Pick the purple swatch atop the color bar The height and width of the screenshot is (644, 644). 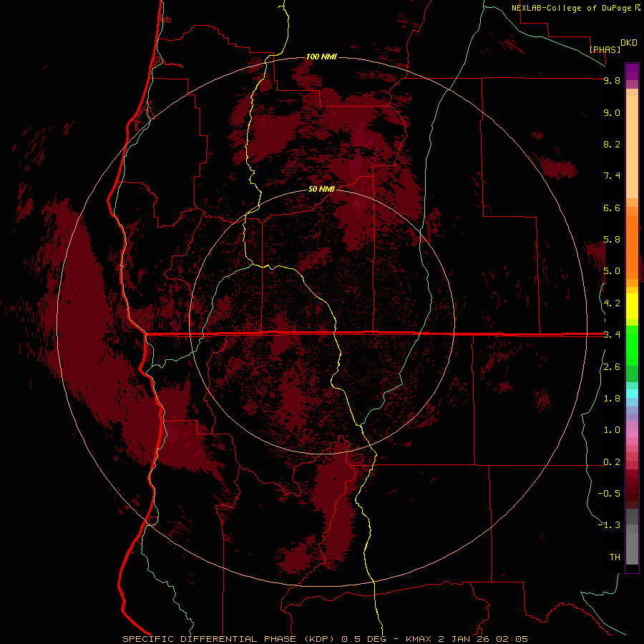[632, 72]
